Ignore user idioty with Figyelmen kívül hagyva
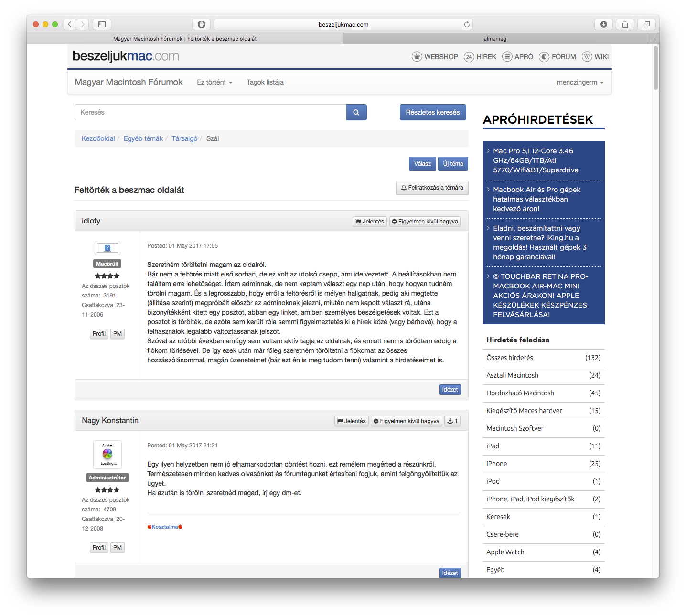The height and width of the screenshot is (616, 686). coord(425,222)
